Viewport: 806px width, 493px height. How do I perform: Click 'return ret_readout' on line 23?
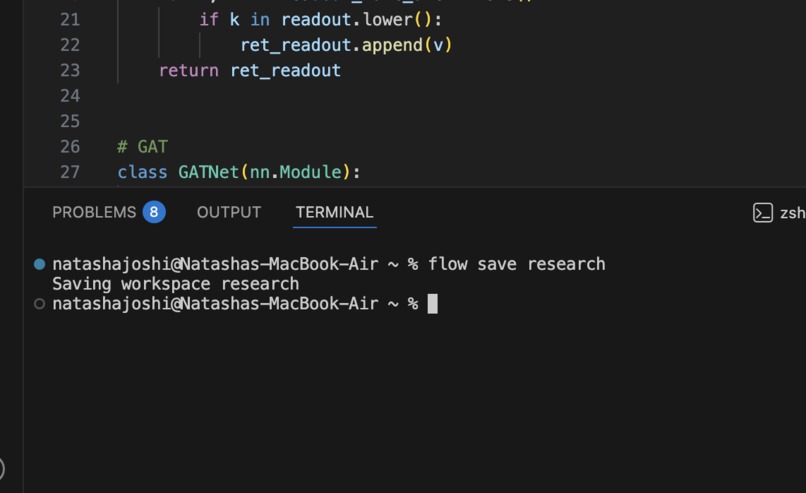tap(249, 70)
